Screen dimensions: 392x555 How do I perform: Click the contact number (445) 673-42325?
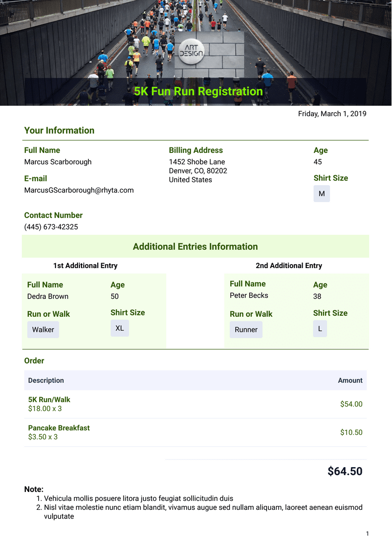point(51,227)
